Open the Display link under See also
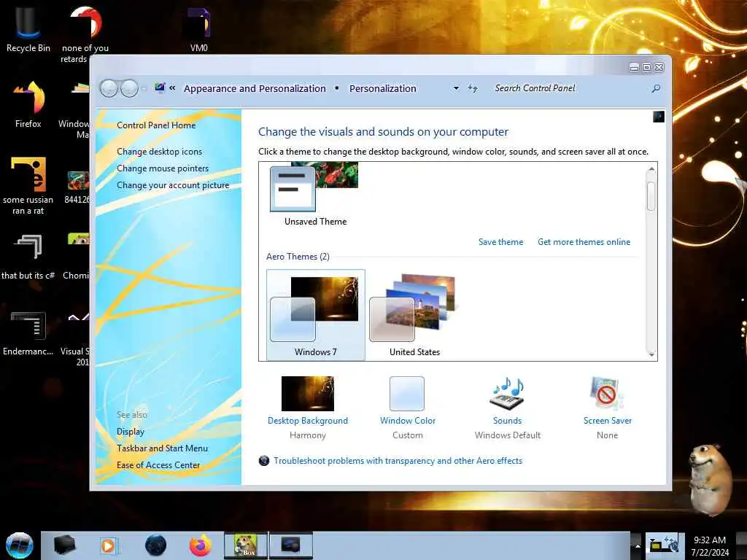 pos(131,432)
